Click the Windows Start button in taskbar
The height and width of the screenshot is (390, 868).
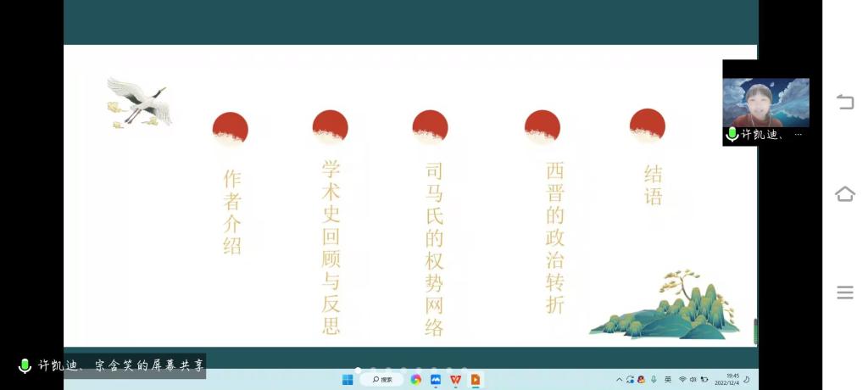point(348,380)
